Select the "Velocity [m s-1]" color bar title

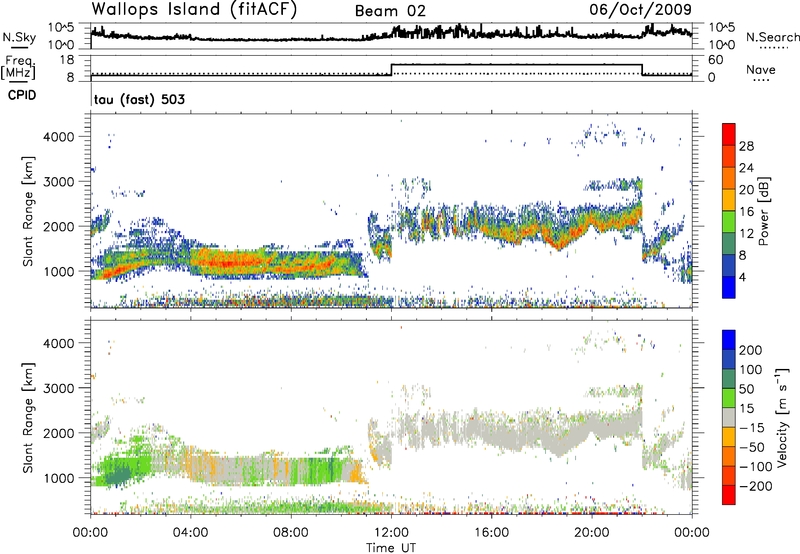tap(784, 417)
